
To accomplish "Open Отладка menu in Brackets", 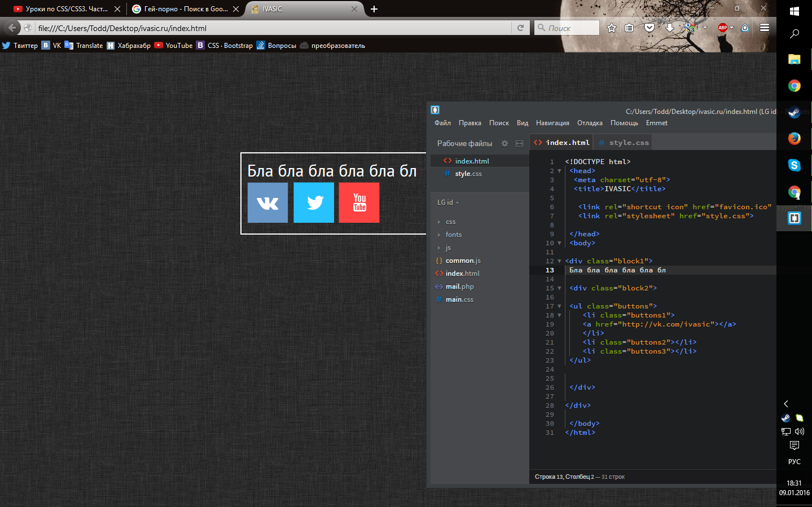I will [x=590, y=123].
